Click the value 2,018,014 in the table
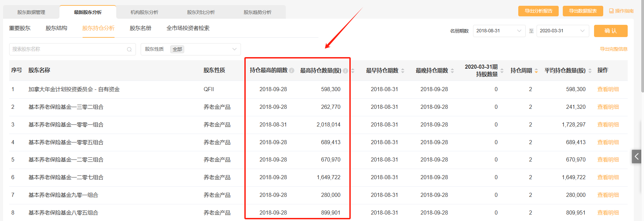 [328, 125]
